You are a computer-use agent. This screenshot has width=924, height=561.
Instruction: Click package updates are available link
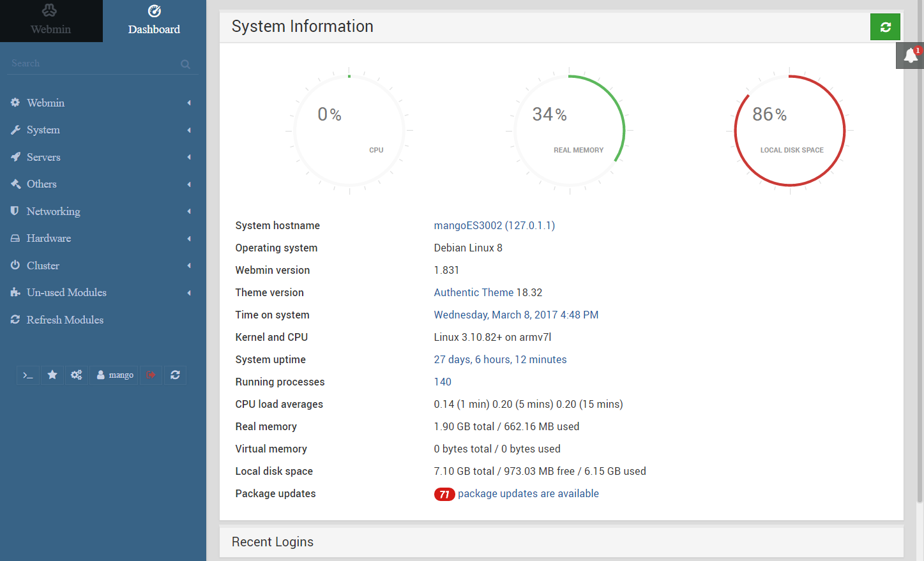click(x=528, y=493)
